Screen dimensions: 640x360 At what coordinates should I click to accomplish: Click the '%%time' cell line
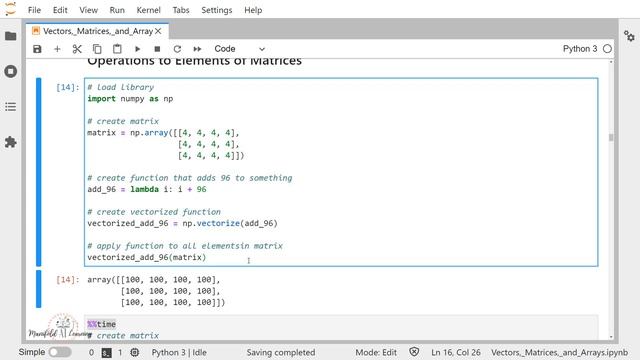pyautogui.click(x=102, y=324)
